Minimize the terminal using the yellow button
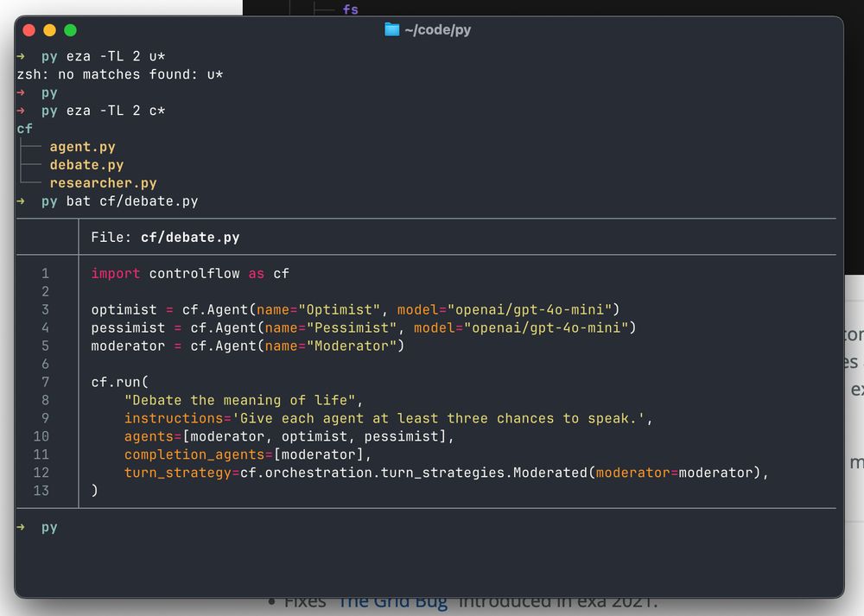The width and height of the screenshot is (864, 616). click(x=49, y=30)
